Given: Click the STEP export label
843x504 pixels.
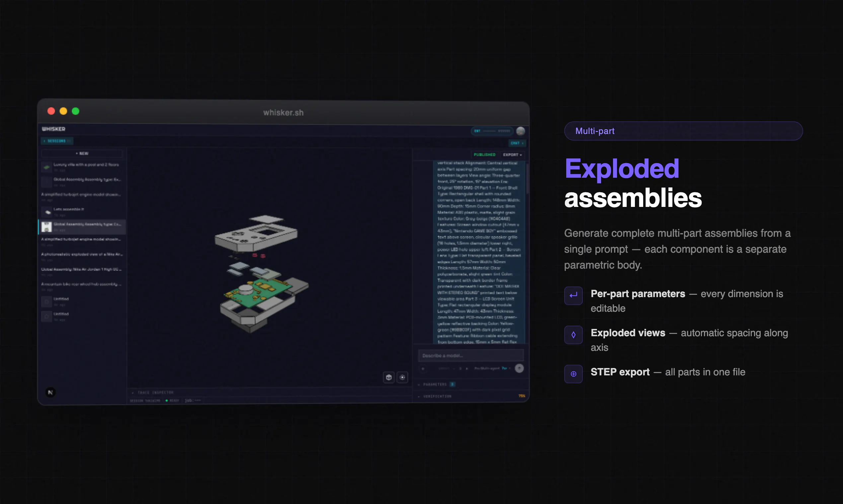Looking at the screenshot, I should pos(620,372).
